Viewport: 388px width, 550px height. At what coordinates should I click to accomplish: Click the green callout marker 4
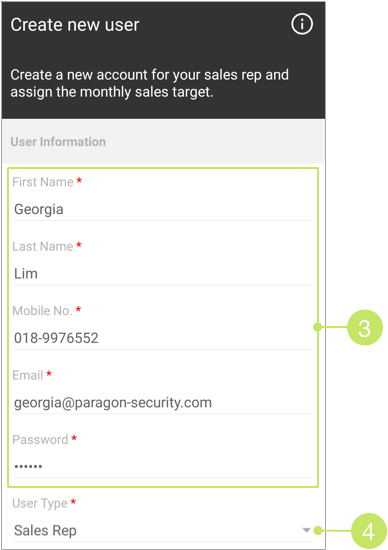click(368, 531)
